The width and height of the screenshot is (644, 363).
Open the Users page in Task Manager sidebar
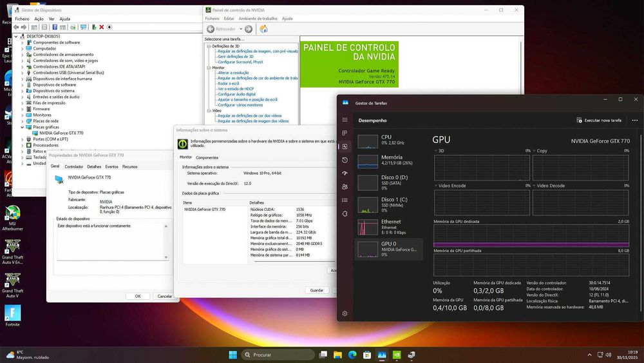(345, 186)
